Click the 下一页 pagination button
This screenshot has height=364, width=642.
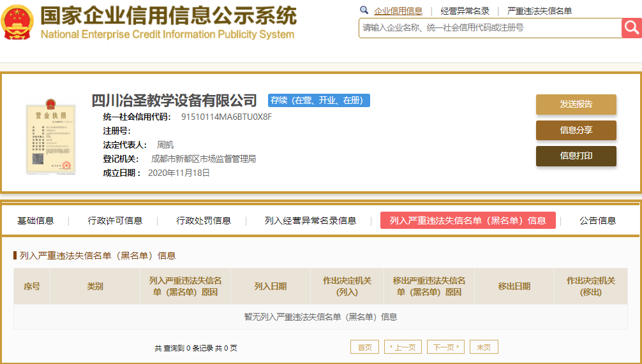point(446,347)
